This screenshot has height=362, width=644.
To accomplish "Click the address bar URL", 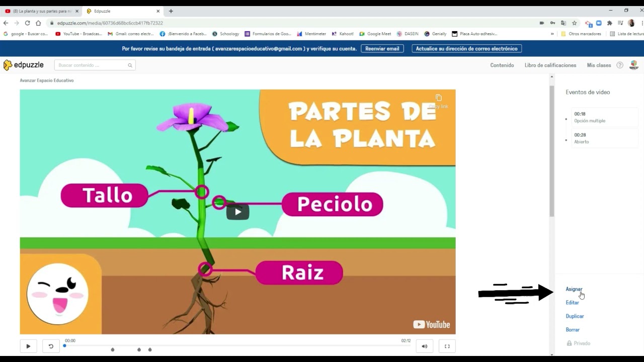I will point(110,23).
